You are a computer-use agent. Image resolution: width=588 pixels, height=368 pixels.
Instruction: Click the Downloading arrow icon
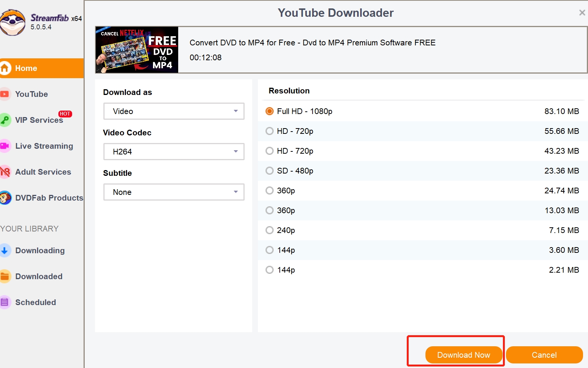[5, 251]
